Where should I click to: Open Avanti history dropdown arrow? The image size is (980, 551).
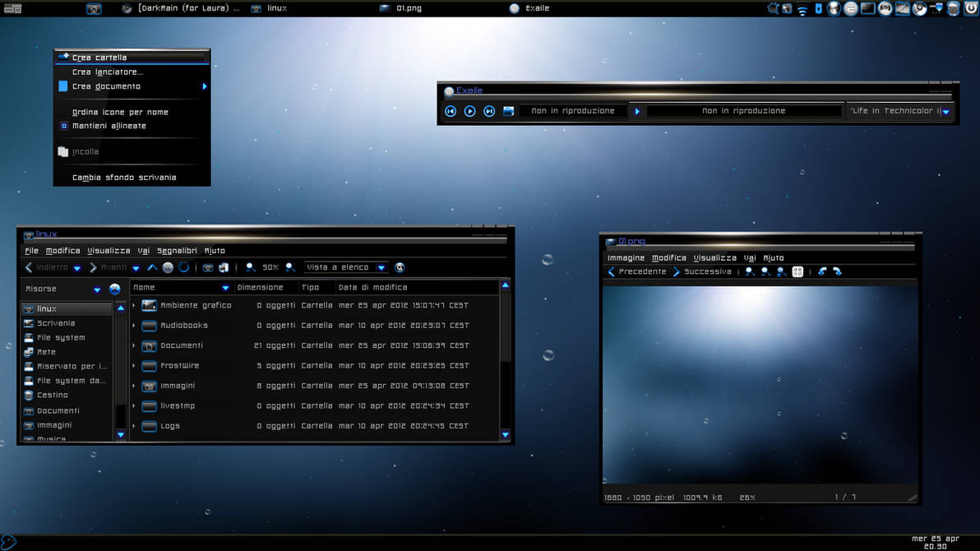[x=136, y=267]
